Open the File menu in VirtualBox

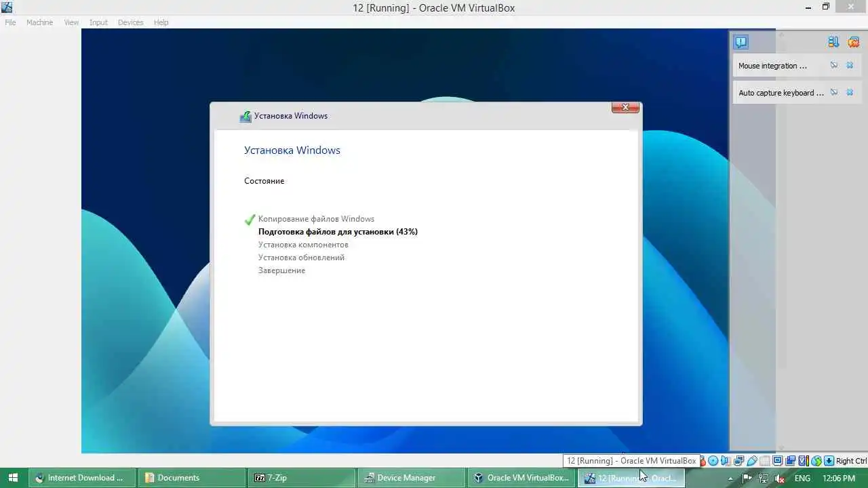coord(10,22)
